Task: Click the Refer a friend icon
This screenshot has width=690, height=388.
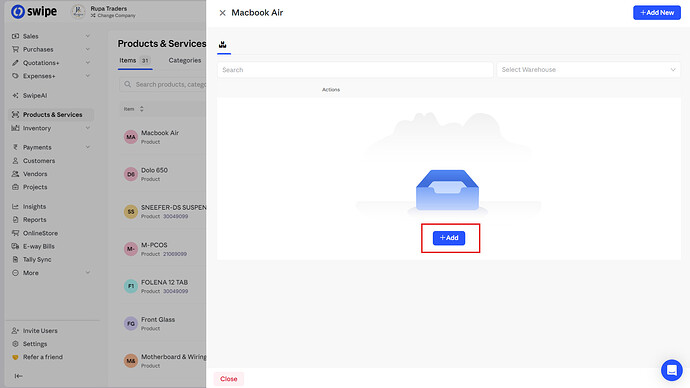Action: (x=15, y=357)
